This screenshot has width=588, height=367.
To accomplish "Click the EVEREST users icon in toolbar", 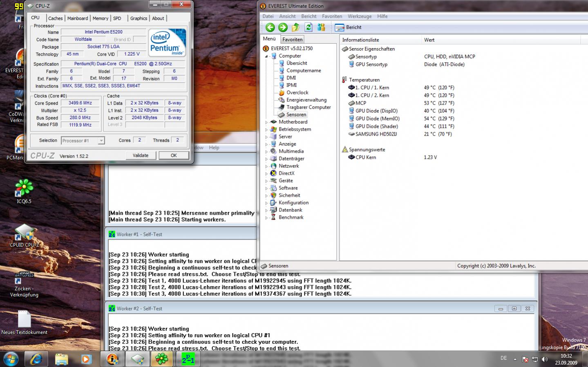I will [321, 27].
